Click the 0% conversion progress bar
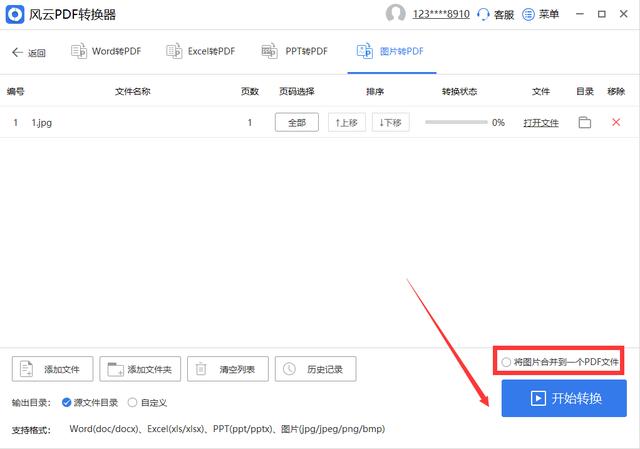Screen dimensions: 640x449 click(x=456, y=122)
